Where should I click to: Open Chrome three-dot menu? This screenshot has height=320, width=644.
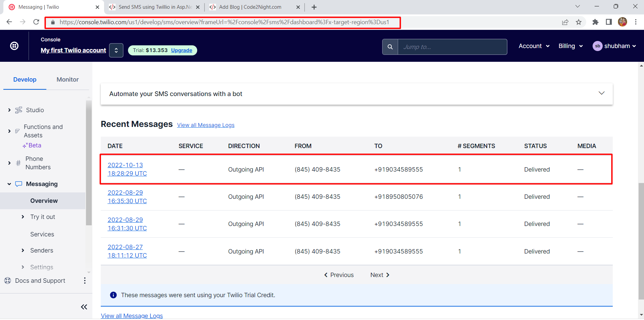[636, 22]
